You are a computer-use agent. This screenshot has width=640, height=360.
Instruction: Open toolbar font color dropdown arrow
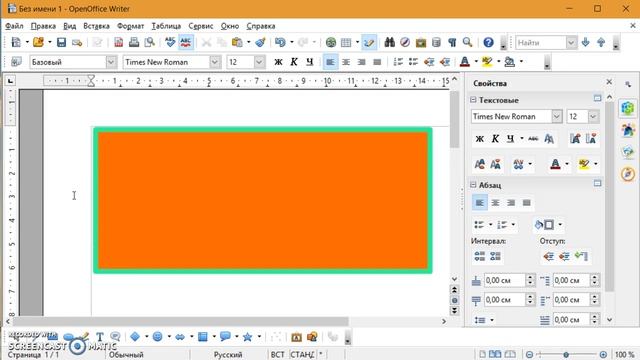476,62
